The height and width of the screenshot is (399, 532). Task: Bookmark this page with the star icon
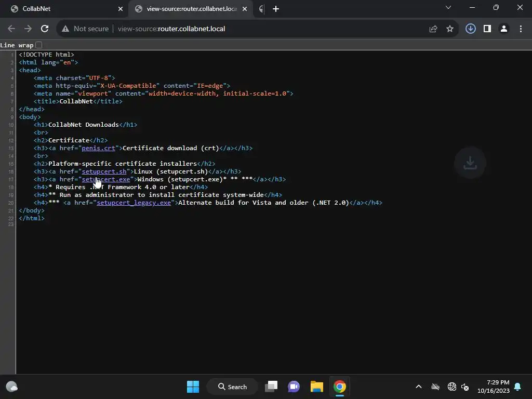[449, 29]
